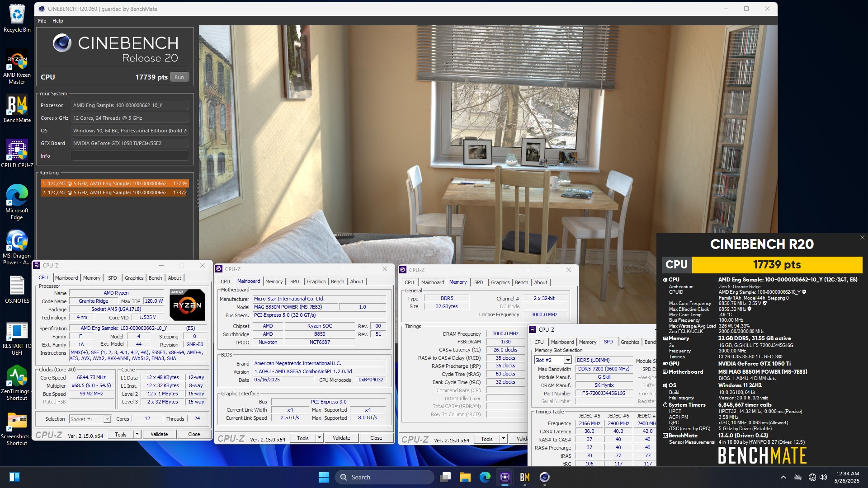Close the BenchMate result overlay
The width and height of the screenshot is (868, 488).
click(x=862, y=238)
